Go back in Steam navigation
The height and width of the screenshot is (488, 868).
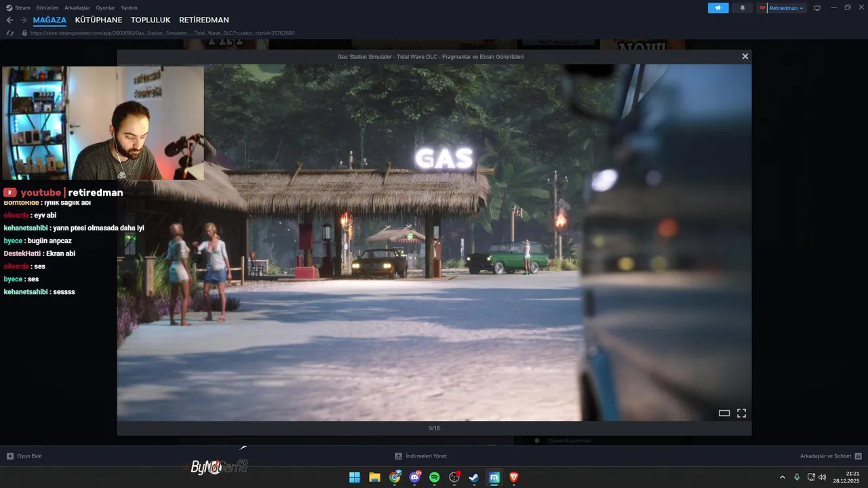pos(9,20)
